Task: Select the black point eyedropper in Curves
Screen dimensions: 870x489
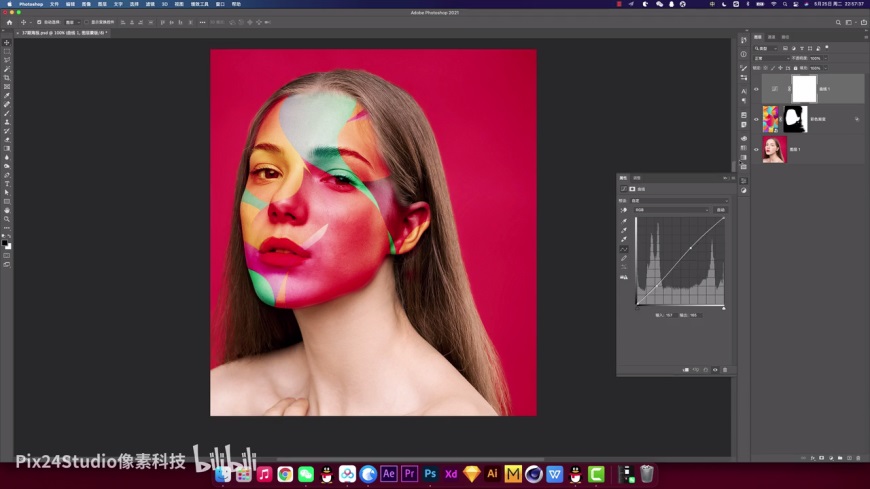Action: pyautogui.click(x=624, y=221)
